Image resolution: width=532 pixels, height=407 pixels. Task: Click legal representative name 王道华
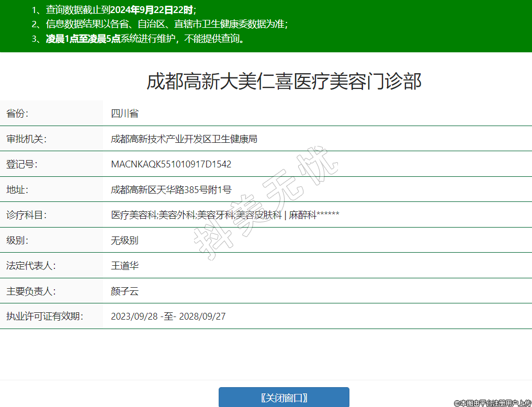(x=124, y=266)
